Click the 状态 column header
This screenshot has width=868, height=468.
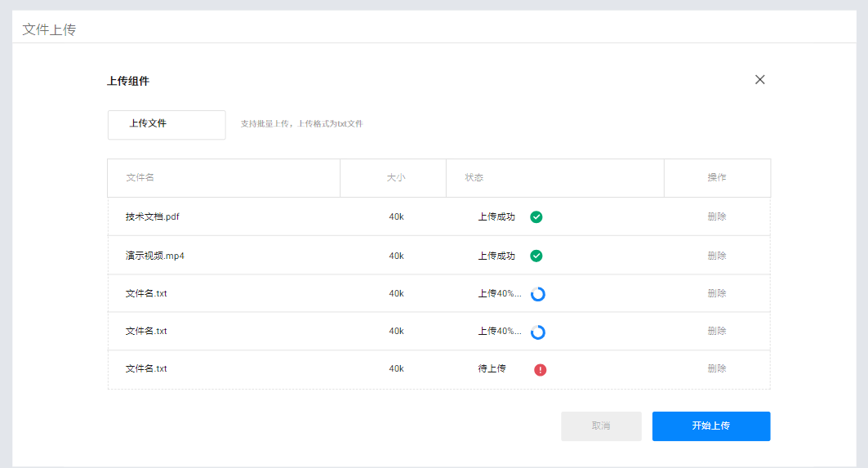[x=474, y=178]
